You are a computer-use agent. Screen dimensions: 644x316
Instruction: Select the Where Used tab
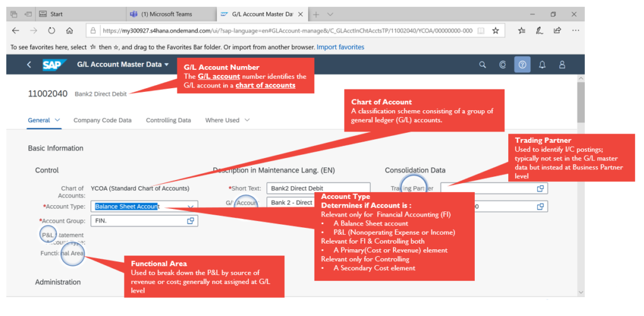222,120
